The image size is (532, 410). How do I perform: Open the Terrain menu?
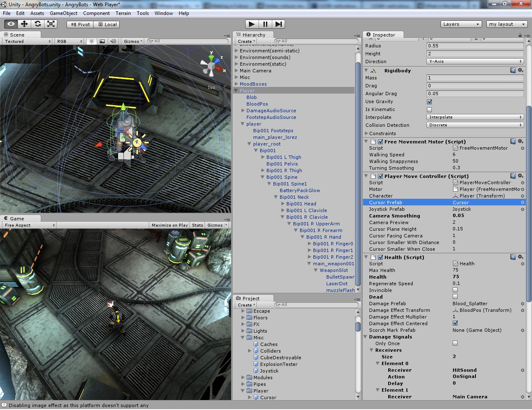point(123,13)
